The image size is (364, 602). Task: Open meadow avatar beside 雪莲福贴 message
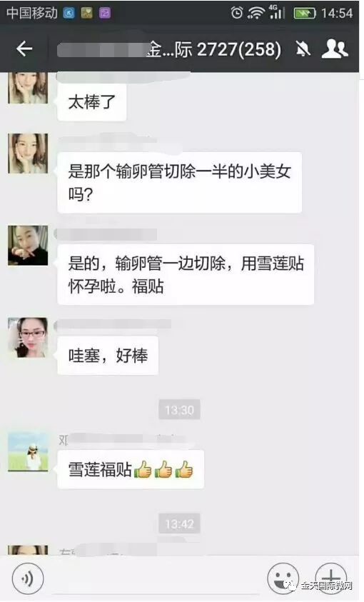pyautogui.click(x=28, y=452)
